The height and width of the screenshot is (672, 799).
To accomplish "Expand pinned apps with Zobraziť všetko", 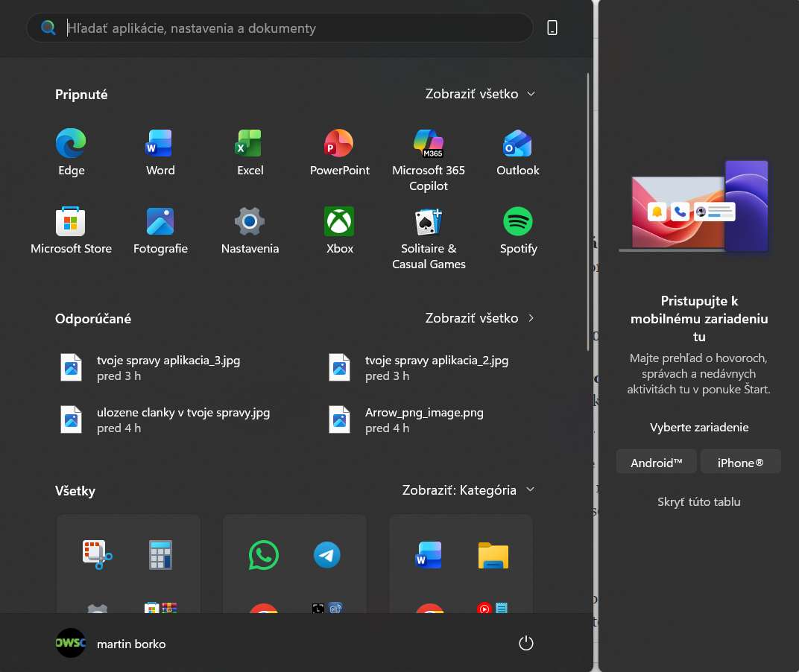I will point(480,94).
